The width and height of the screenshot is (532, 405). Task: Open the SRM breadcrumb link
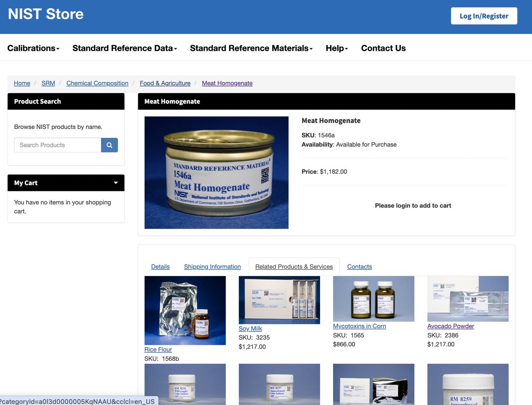(48, 83)
